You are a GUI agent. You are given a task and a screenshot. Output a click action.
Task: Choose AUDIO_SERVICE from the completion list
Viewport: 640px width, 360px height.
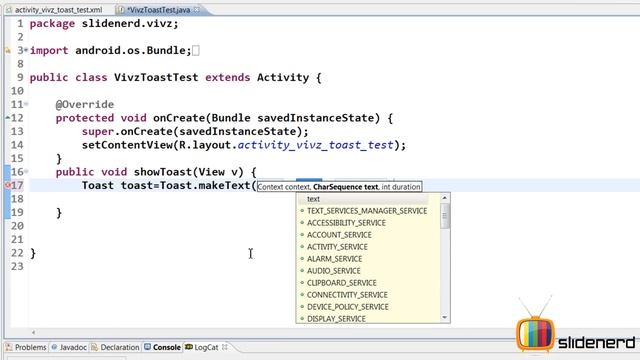[333, 271]
